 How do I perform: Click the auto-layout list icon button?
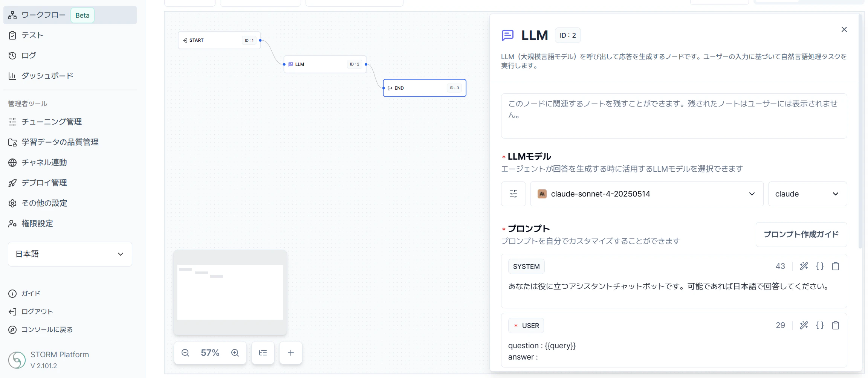(x=263, y=353)
